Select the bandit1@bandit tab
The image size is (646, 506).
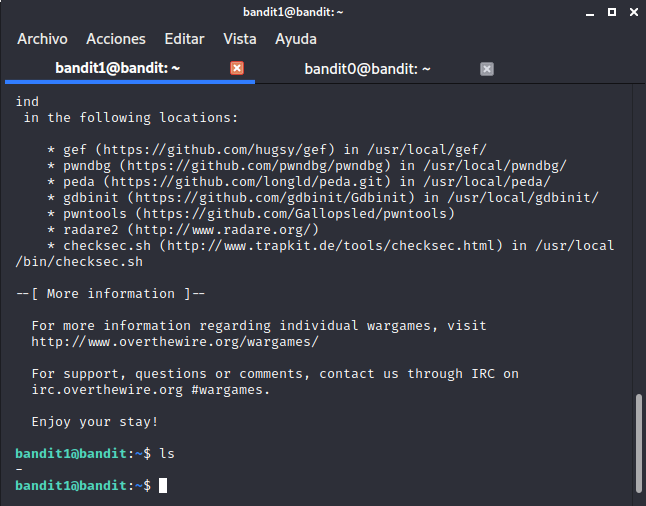tap(117, 69)
